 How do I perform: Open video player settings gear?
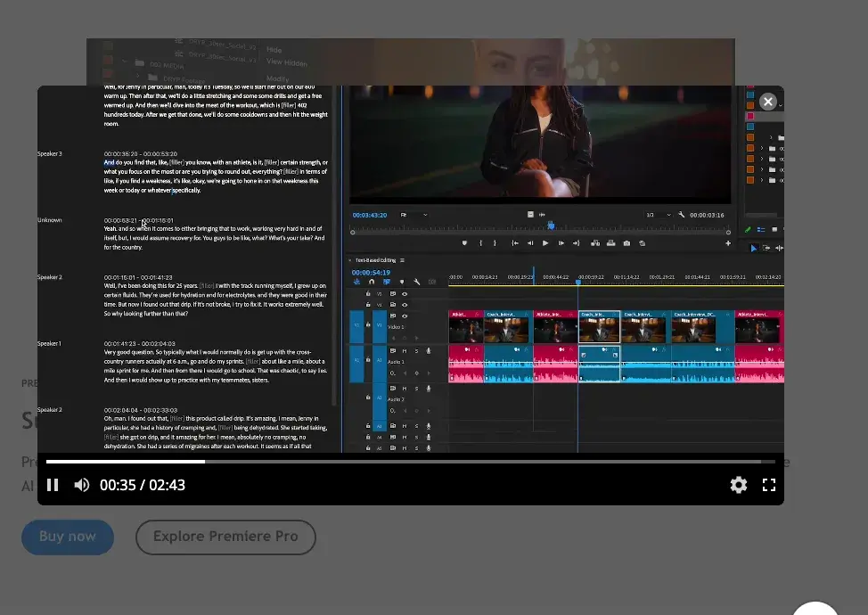tap(738, 485)
